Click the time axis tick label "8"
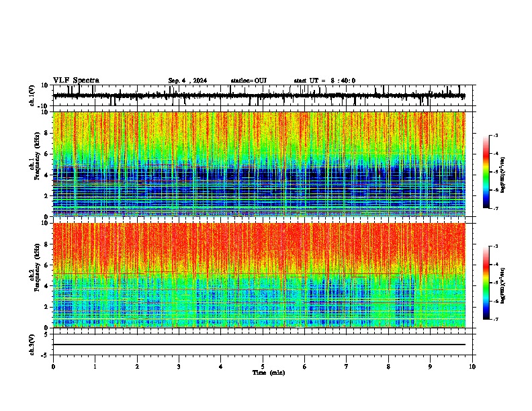532x411 pixels. (x=388, y=367)
